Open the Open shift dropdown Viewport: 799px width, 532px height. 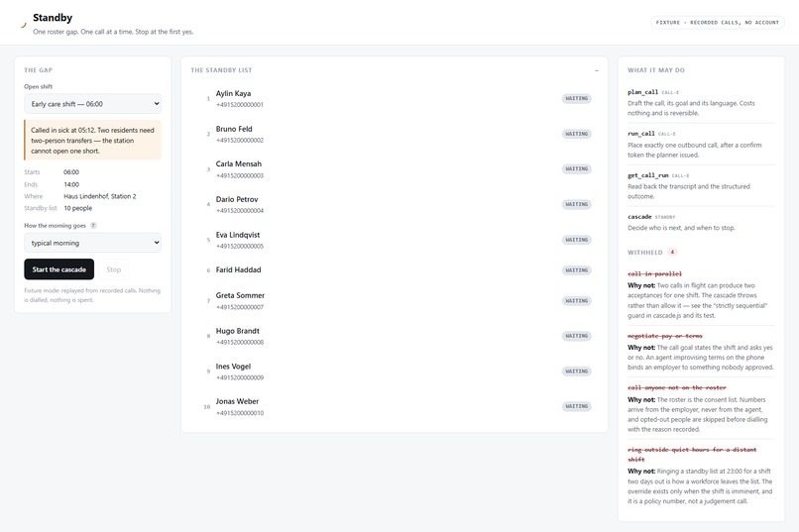pos(93,104)
